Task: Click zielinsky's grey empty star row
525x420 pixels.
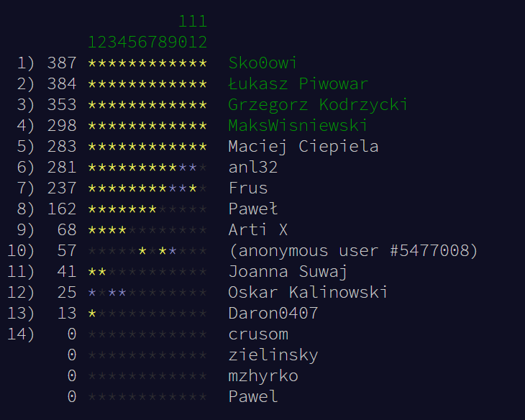Action: pyautogui.click(x=147, y=355)
